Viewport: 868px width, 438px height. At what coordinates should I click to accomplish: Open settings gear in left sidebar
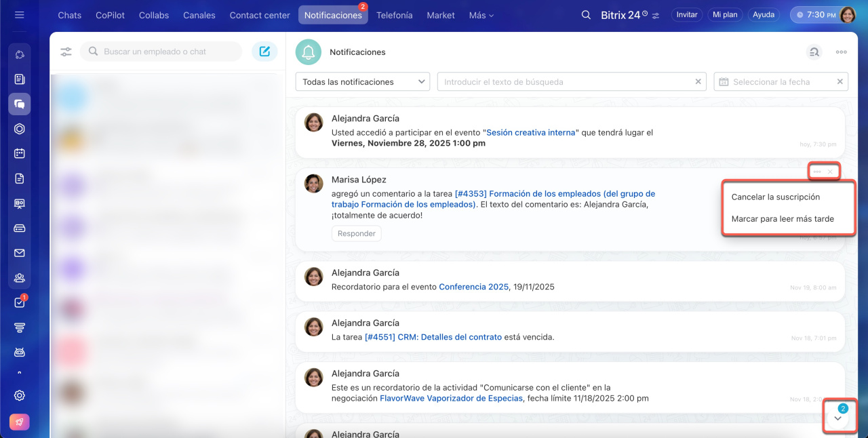(x=20, y=395)
